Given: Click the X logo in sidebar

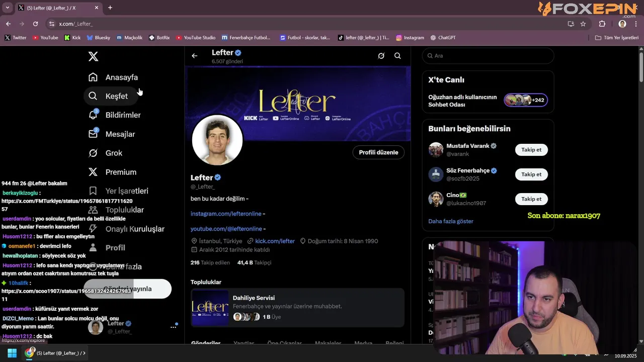Looking at the screenshot, I should pyautogui.click(x=93, y=56).
